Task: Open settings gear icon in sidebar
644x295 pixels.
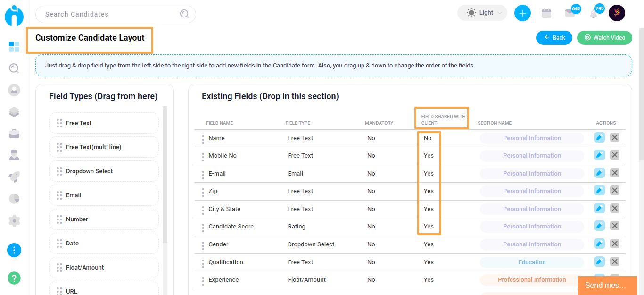Action: click(x=14, y=220)
